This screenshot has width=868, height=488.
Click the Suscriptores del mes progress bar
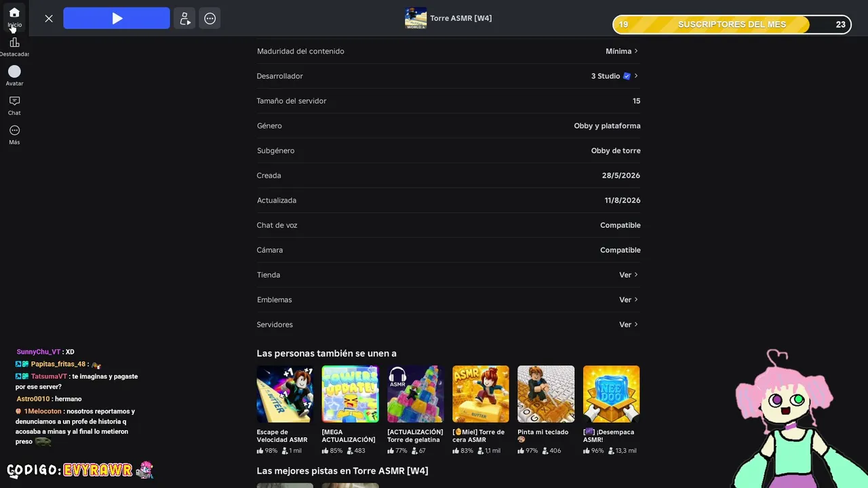732,24
